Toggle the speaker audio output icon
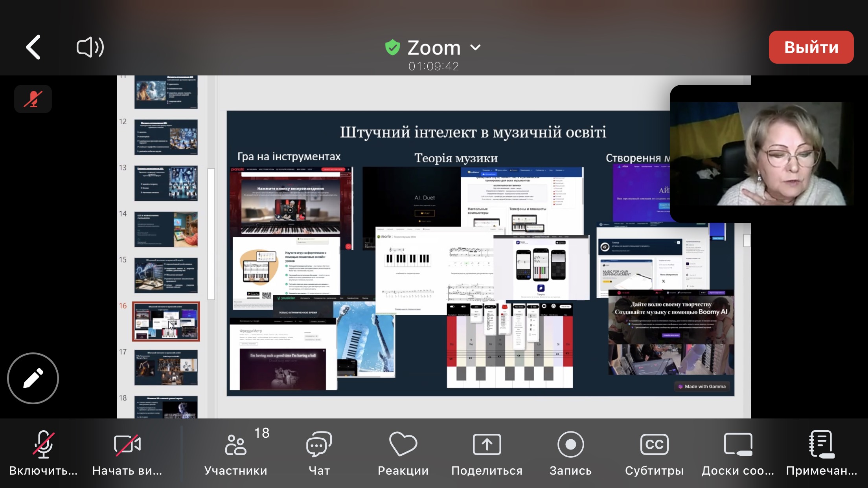868x488 pixels. tap(90, 48)
